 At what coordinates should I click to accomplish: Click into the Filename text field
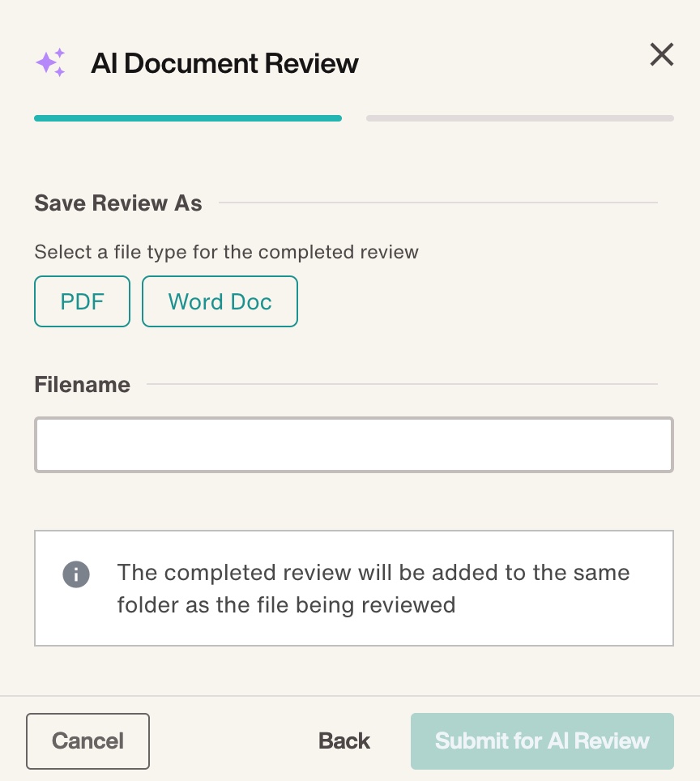353,444
